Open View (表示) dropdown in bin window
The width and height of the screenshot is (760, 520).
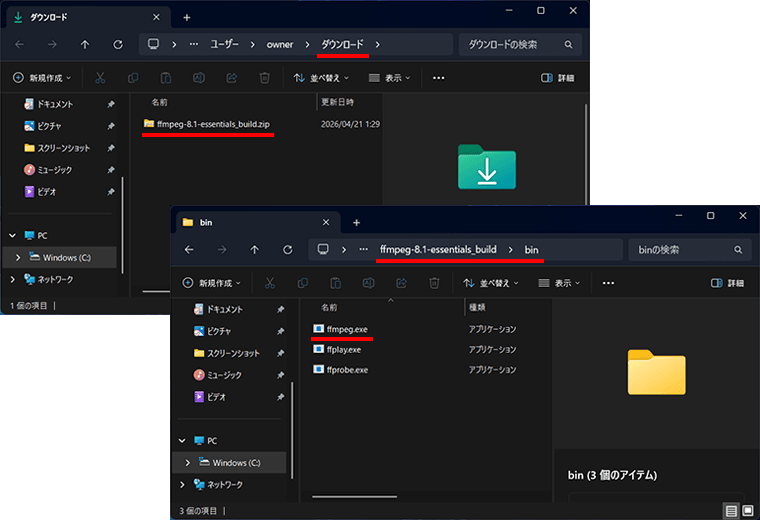559,283
